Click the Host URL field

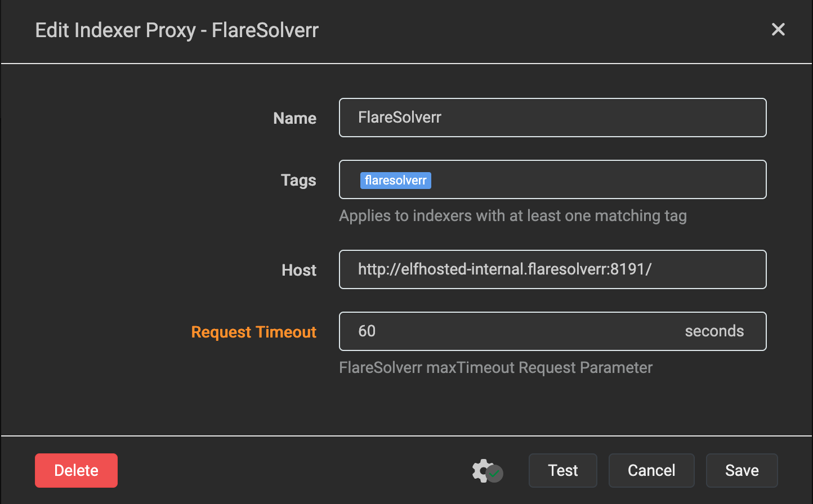pos(552,269)
